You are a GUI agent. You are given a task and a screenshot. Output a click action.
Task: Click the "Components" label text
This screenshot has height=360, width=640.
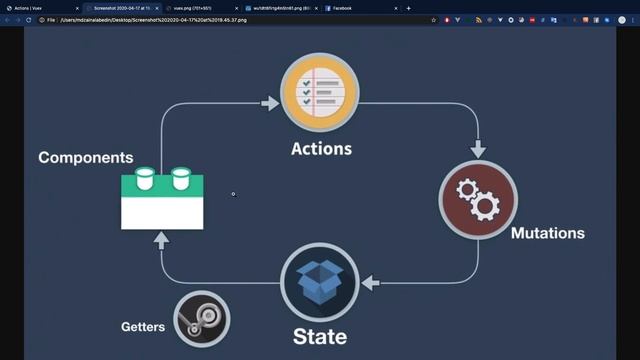pyautogui.click(x=86, y=158)
